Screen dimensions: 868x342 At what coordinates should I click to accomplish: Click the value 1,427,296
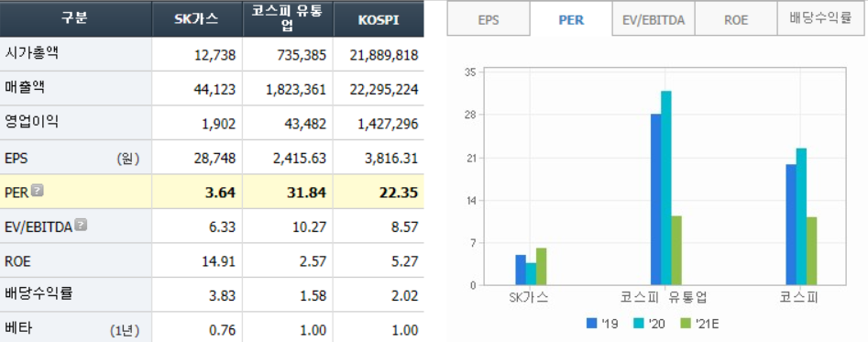[x=388, y=124]
